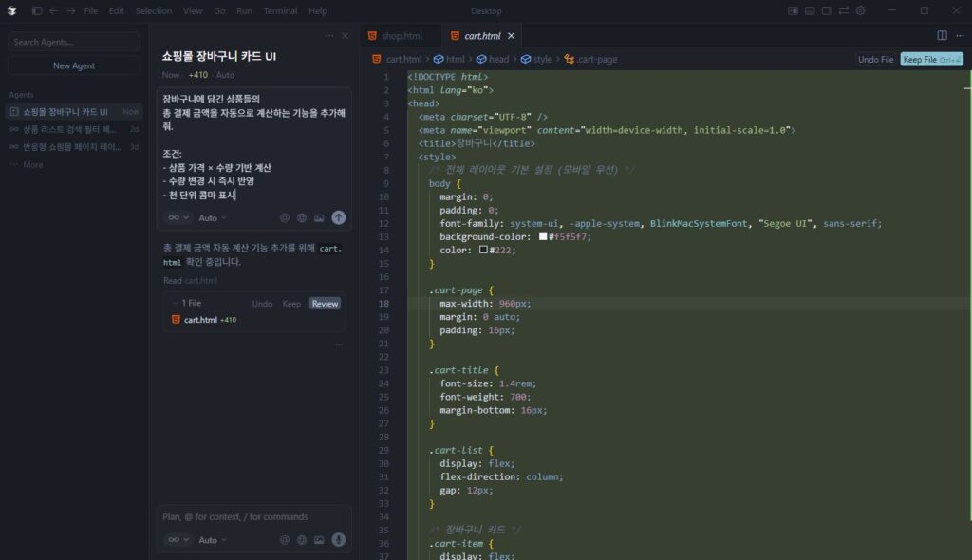972x560 pixels.
Task: Click the @ mention icon in bottom input
Action: click(285, 540)
